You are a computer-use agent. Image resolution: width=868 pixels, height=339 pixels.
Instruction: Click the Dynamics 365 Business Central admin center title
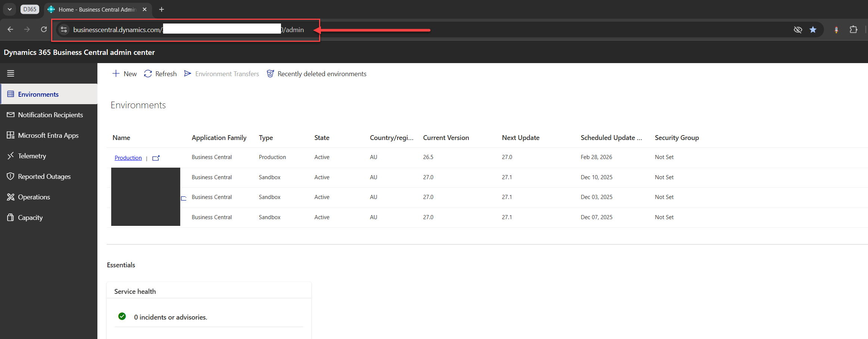tap(79, 52)
